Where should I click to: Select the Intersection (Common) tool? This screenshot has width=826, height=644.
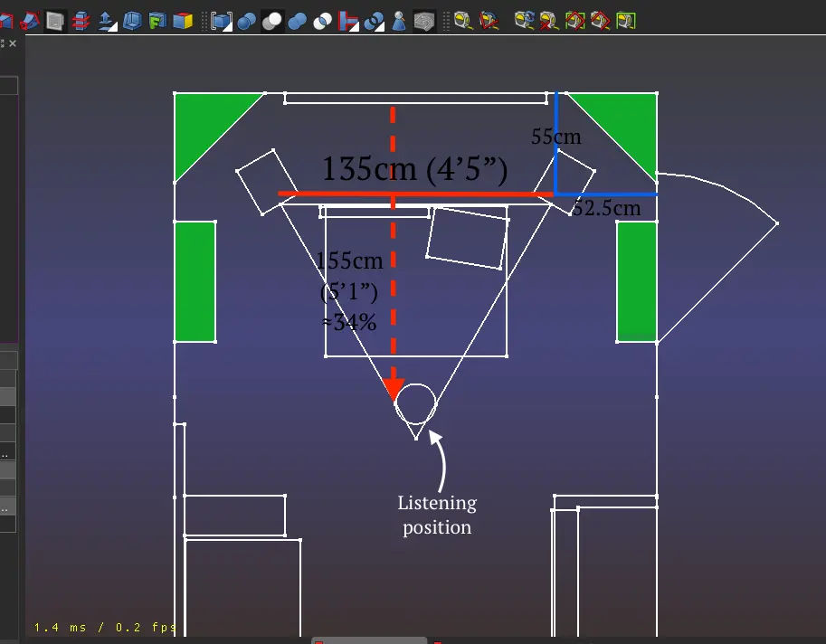[x=322, y=21]
